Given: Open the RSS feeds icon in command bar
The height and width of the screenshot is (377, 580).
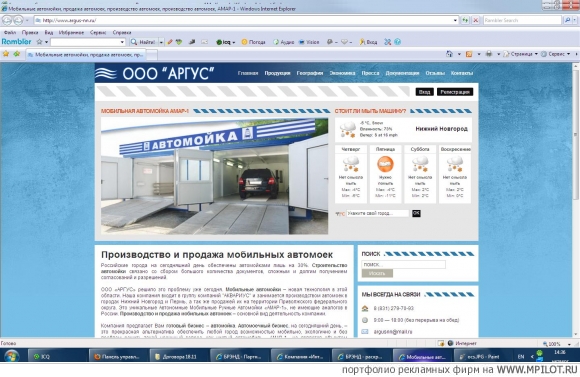Looking at the screenshot, I should point(469,54).
